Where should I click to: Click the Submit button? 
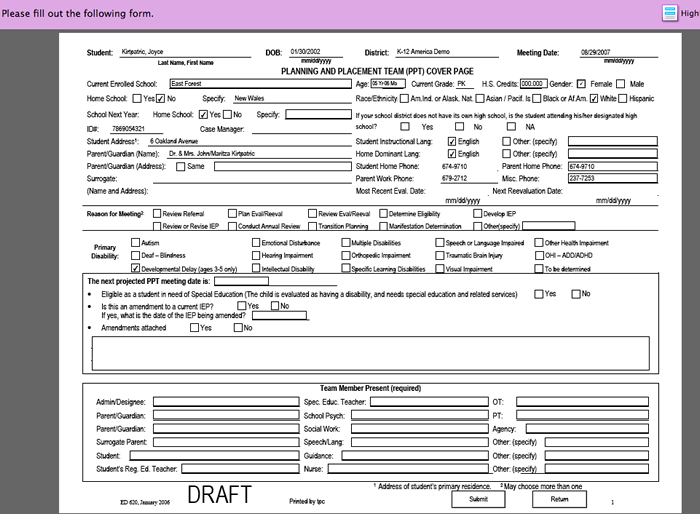pos(478,499)
